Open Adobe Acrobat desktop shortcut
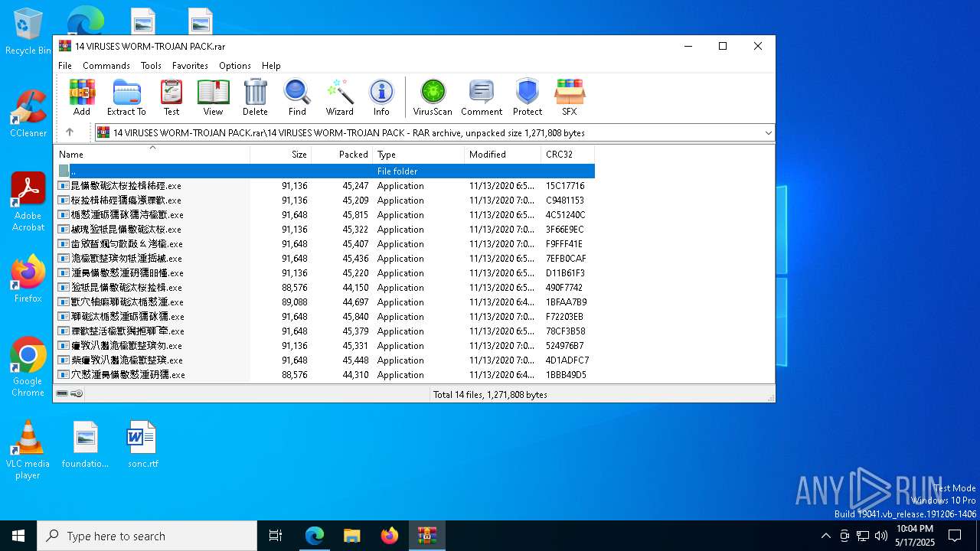Screen dimensions: 980x551 pyautogui.click(x=28, y=201)
